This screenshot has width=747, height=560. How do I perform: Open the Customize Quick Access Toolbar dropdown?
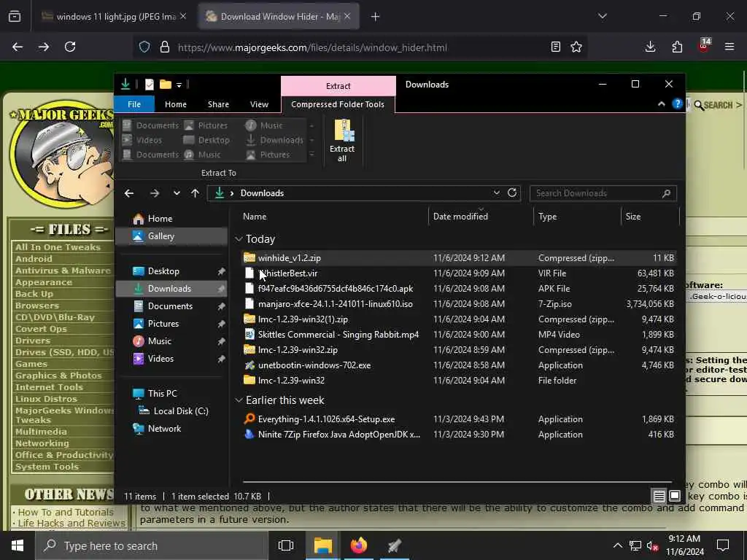pos(179,85)
